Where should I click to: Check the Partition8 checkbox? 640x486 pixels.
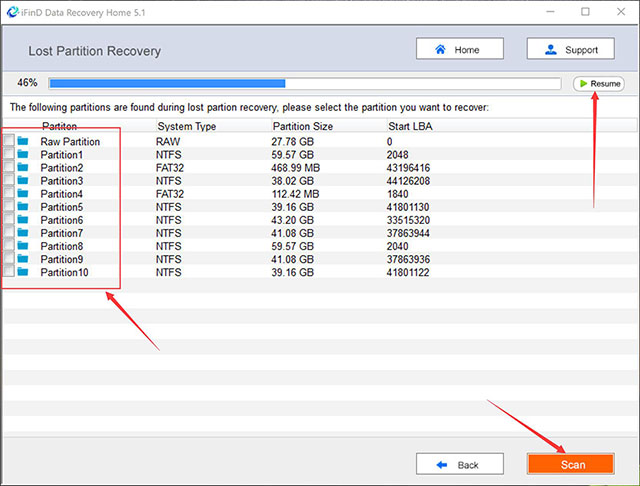tap(9, 245)
